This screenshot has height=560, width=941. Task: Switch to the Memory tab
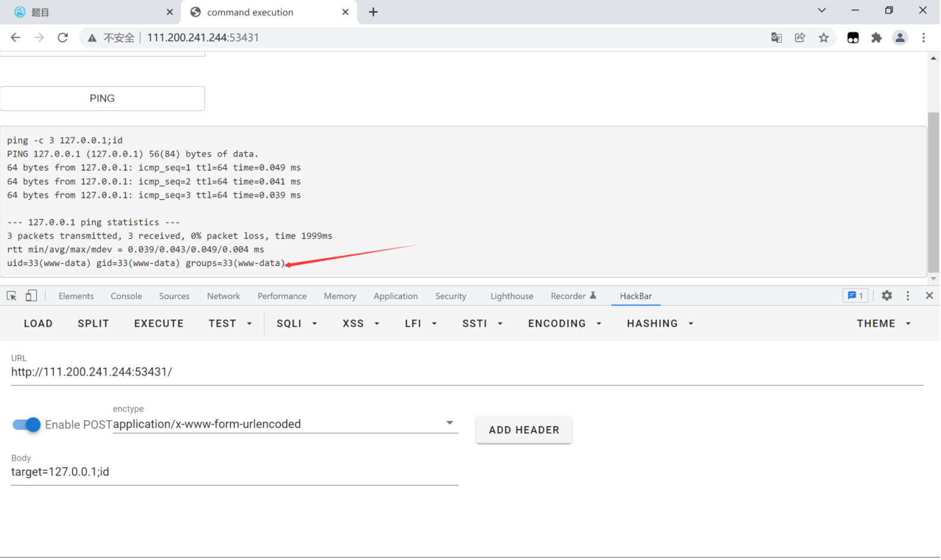coord(340,296)
